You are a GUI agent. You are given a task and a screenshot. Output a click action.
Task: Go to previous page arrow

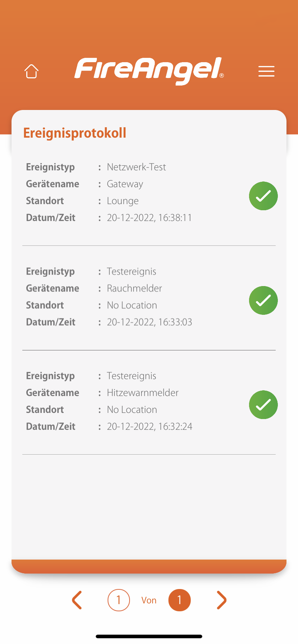pos(77,600)
